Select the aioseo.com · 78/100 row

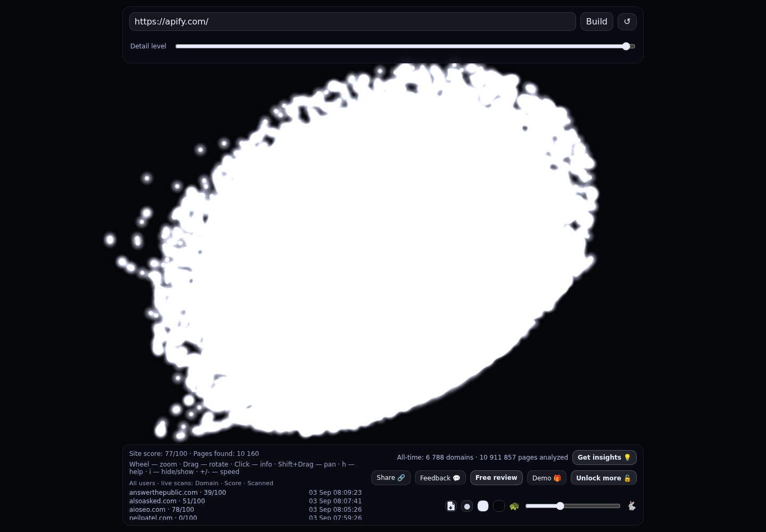pos(245,510)
